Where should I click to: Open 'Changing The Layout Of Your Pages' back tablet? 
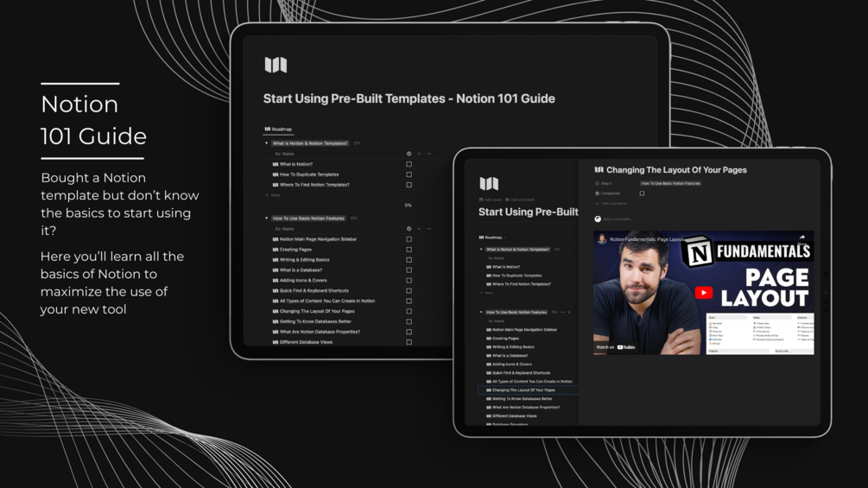[317, 311]
